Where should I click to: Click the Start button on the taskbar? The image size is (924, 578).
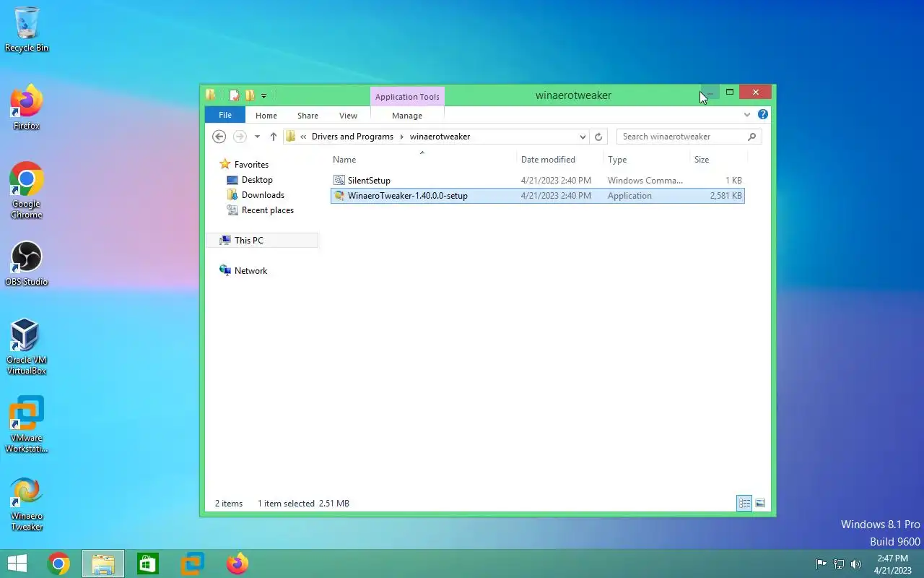[17, 564]
